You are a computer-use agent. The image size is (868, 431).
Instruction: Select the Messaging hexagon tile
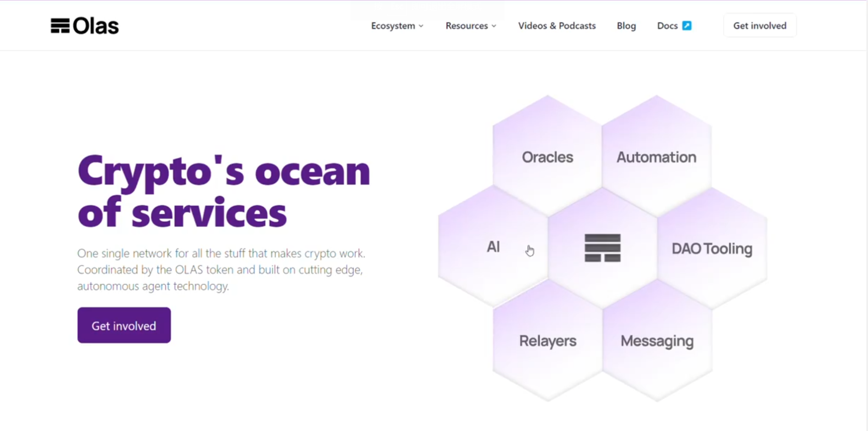[657, 341]
